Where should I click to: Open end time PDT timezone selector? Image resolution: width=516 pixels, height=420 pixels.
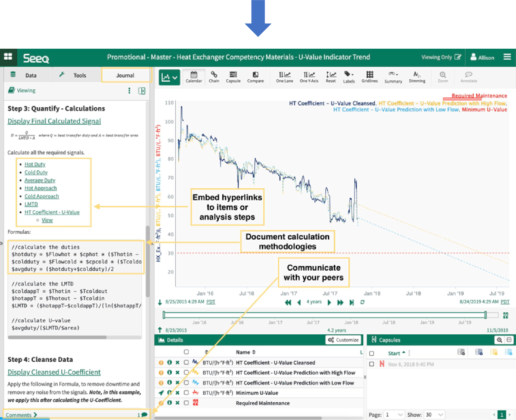pyautogui.click(x=505, y=302)
